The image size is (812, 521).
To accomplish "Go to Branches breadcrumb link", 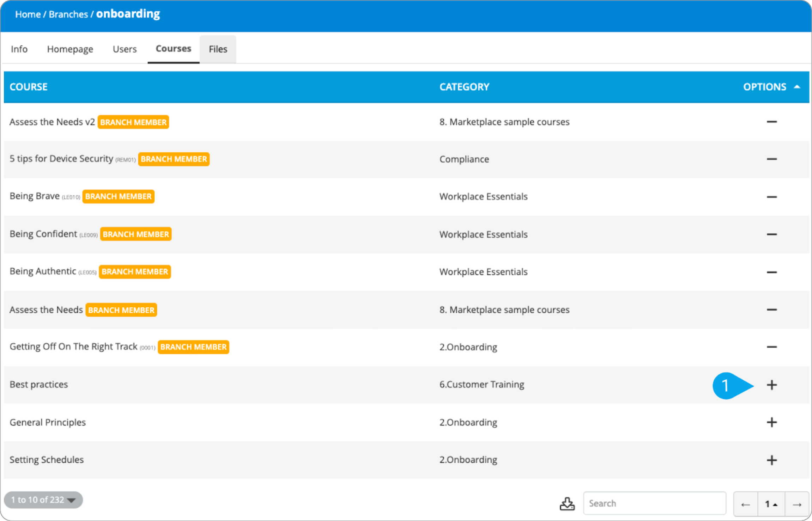I will (68, 14).
